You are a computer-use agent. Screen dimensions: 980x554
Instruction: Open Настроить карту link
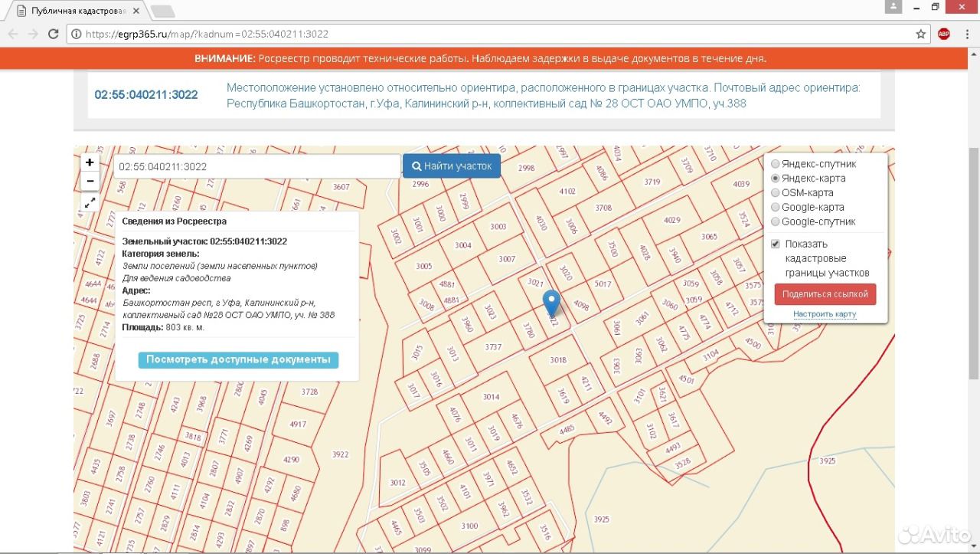pyautogui.click(x=825, y=314)
